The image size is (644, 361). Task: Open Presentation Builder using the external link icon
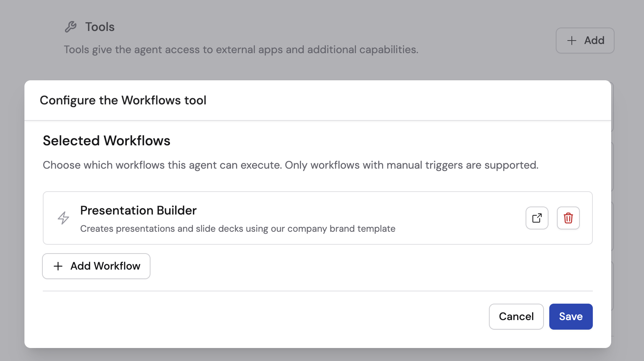click(536, 218)
